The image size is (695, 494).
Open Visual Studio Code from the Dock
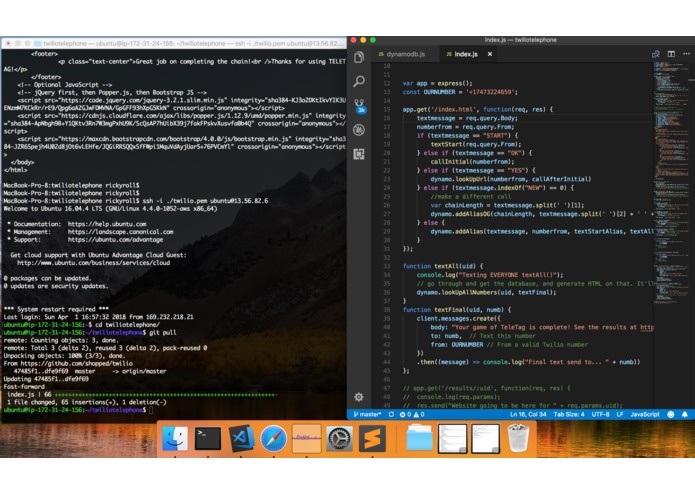tap(241, 438)
